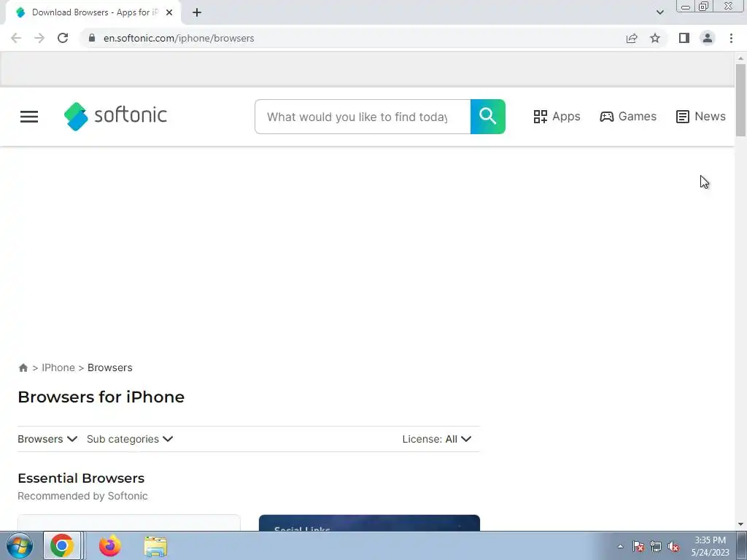
Task: Show hidden system tray icons
Action: 620,546
